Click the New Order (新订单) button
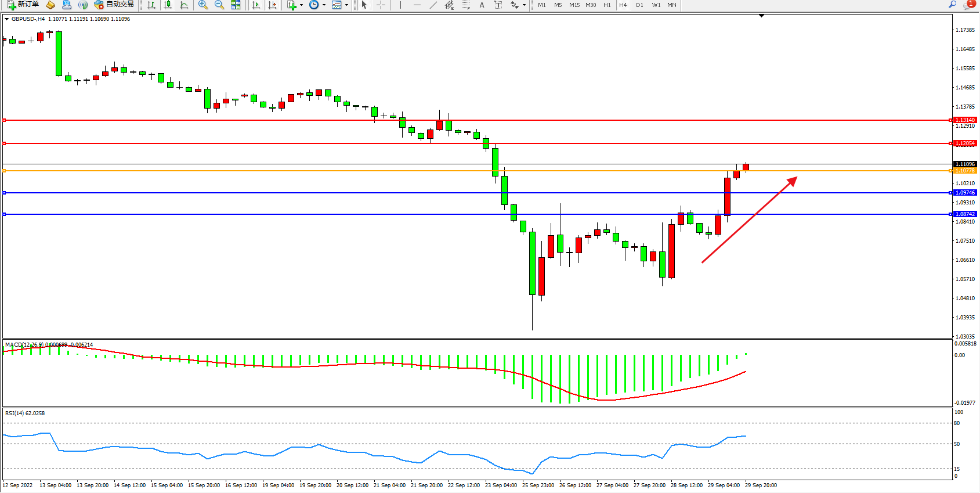The image size is (980, 493). (x=23, y=5)
